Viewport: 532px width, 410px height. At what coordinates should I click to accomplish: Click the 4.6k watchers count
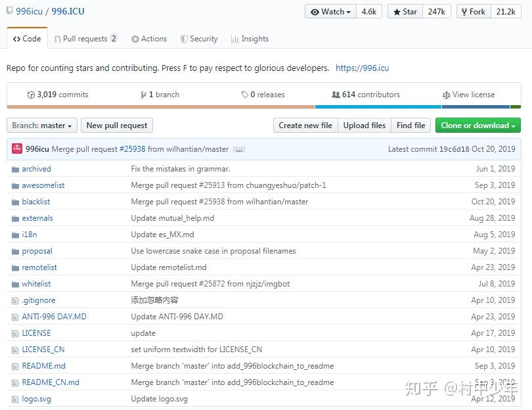[x=369, y=12]
